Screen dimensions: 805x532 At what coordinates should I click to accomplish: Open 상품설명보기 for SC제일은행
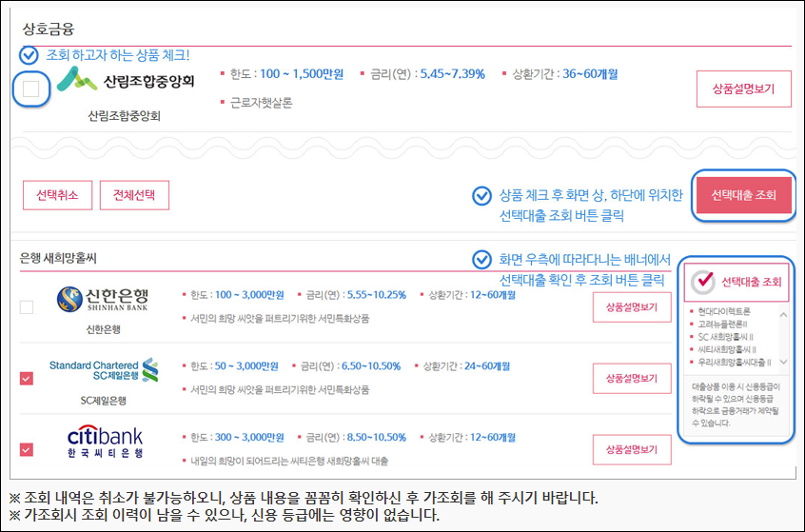(632, 379)
